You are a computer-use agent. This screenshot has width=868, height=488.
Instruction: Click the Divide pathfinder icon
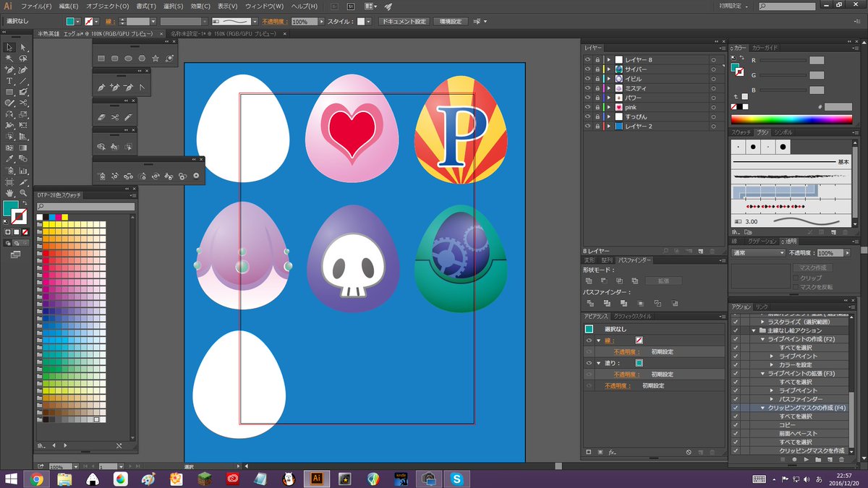coord(589,303)
